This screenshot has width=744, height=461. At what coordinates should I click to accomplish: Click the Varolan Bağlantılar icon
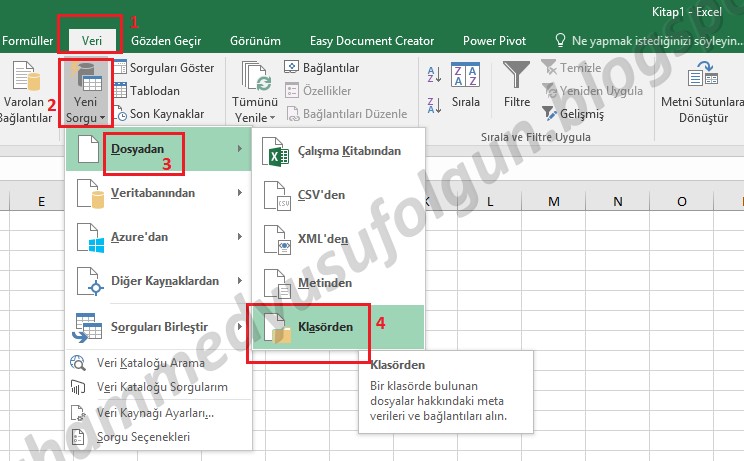point(26,76)
